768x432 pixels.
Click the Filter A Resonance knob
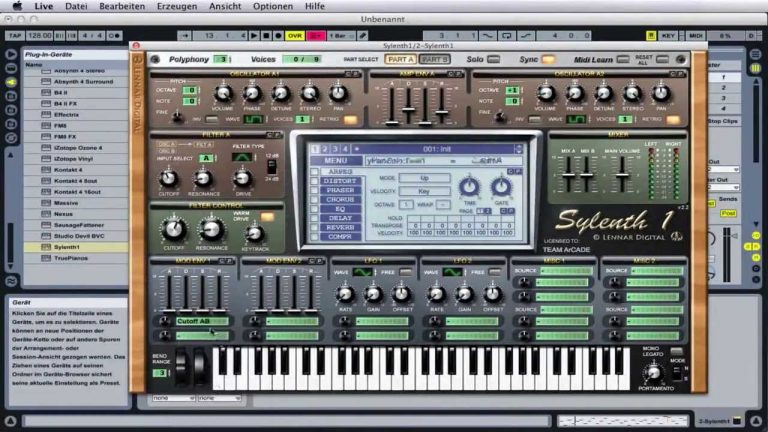(203, 178)
